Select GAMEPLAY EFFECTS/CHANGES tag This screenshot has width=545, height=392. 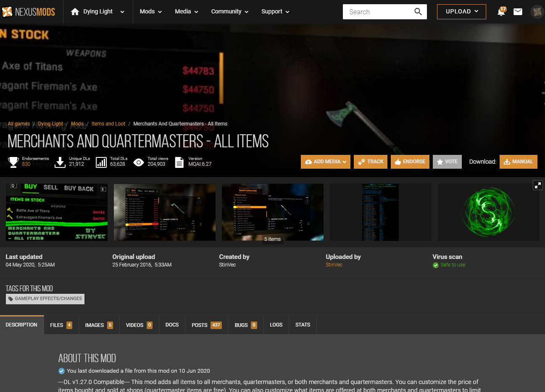click(45, 299)
